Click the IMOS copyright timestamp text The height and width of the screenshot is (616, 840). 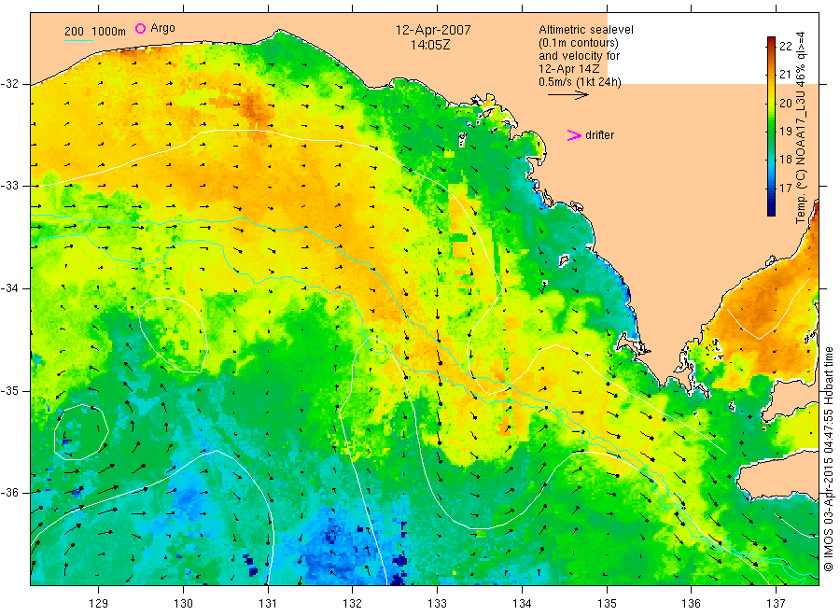click(829, 459)
